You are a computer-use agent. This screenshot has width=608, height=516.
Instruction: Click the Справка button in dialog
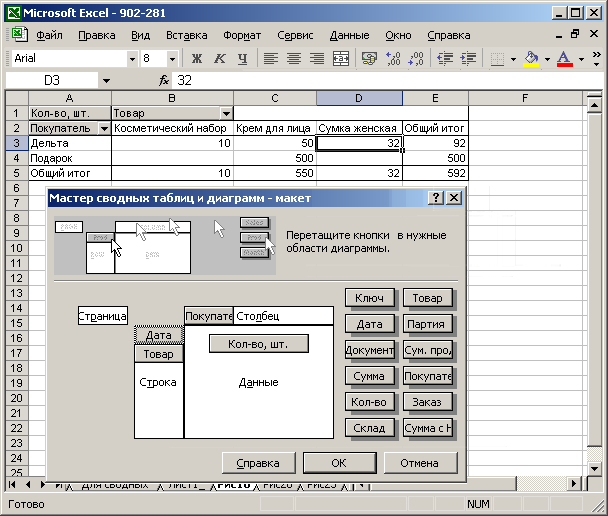(258, 463)
